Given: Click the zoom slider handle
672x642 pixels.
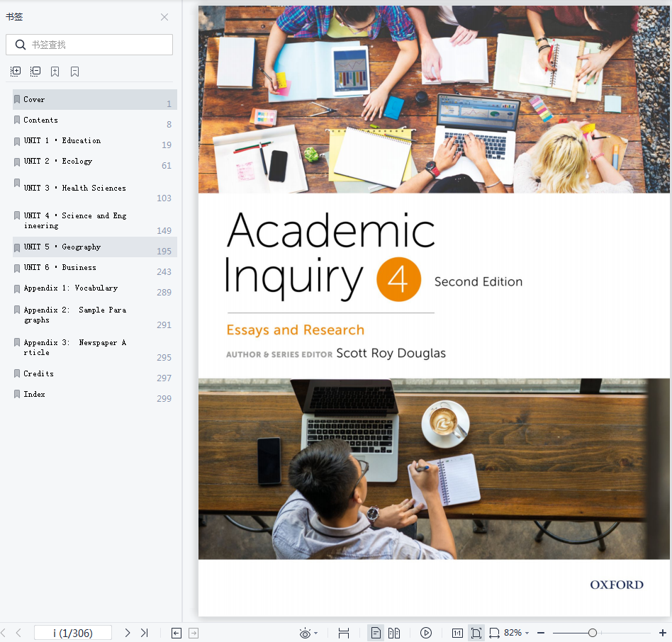Looking at the screenshot, I should click(593, 633).
